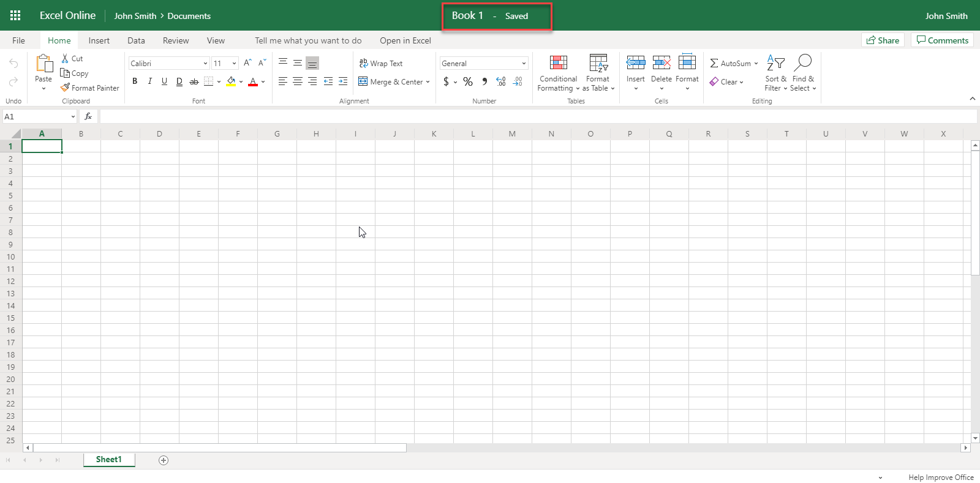Click Format cells icon
This screenshot has height=483, width=980.
[687, 63]
